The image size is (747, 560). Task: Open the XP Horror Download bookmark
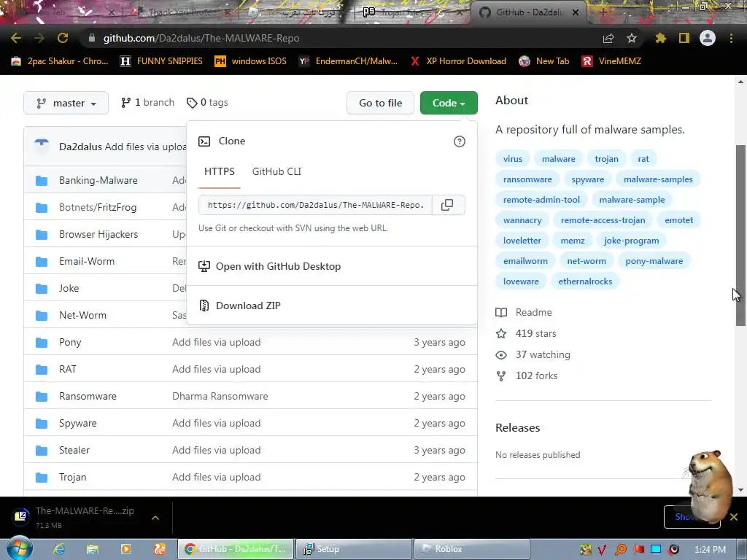click(458, 61)
